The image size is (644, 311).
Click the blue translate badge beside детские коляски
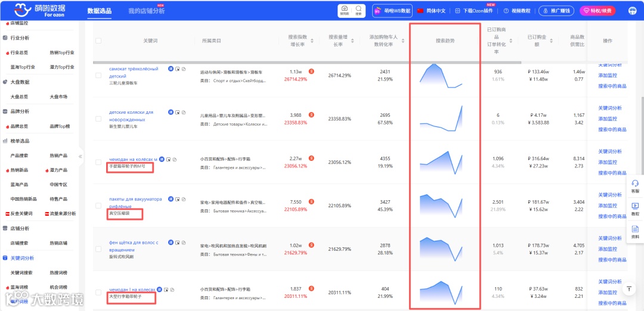click(x=171, y=112)
